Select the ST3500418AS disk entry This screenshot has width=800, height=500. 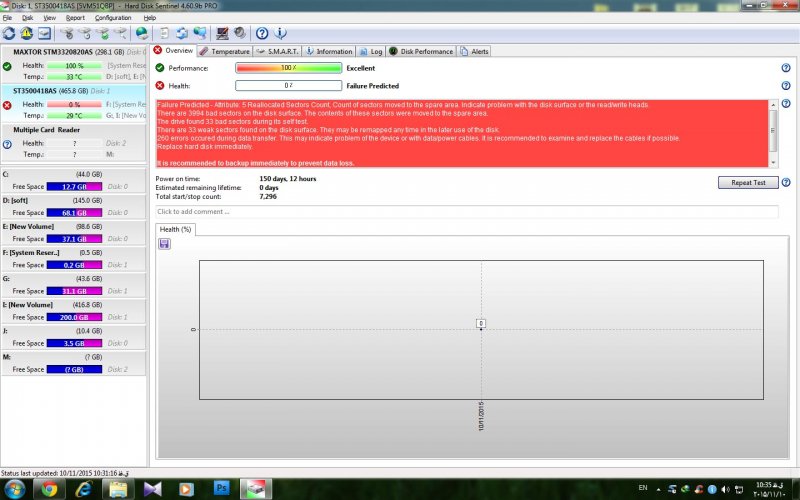[x=73, y=103]
